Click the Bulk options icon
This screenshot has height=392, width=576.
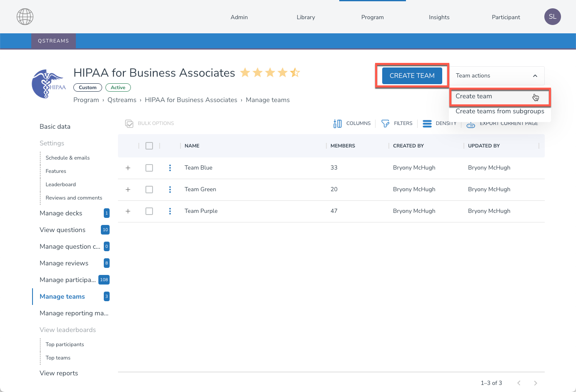click(129, 124)
